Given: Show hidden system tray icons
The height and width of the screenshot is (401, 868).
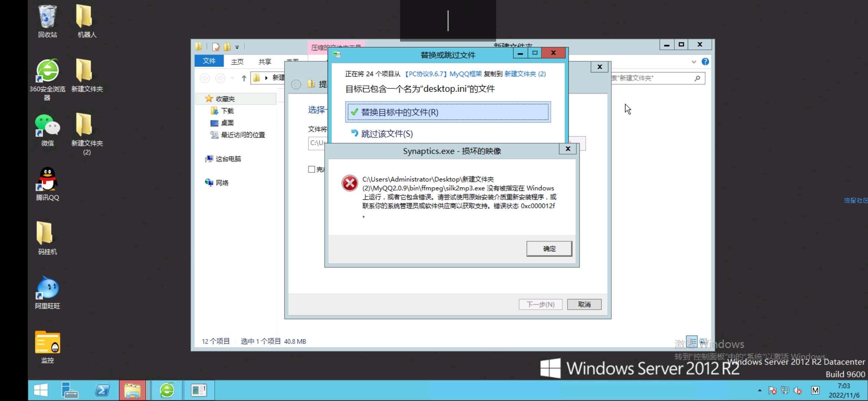Looking at the screenshot, I should [760, 391].
